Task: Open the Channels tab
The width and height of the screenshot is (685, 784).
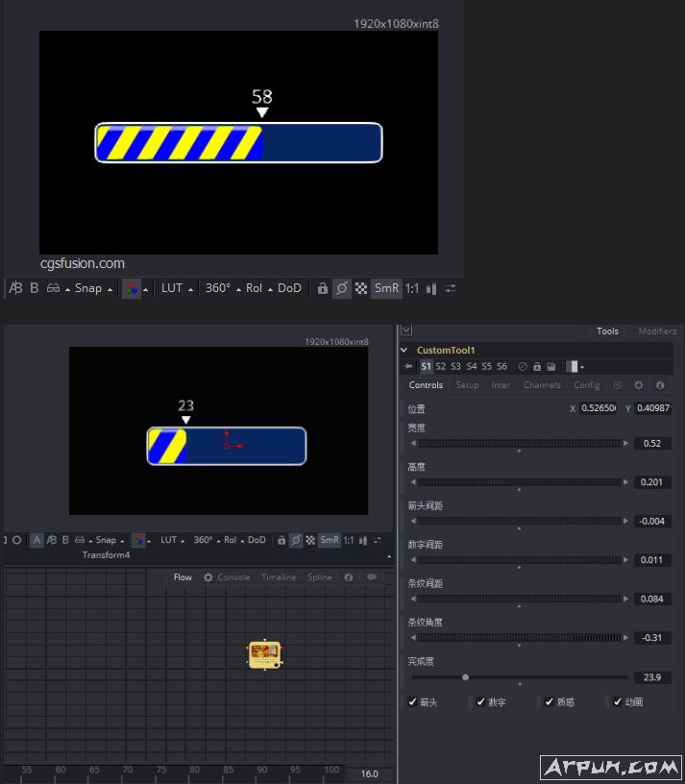Action: pyautogui.click(x=542, y=385)
